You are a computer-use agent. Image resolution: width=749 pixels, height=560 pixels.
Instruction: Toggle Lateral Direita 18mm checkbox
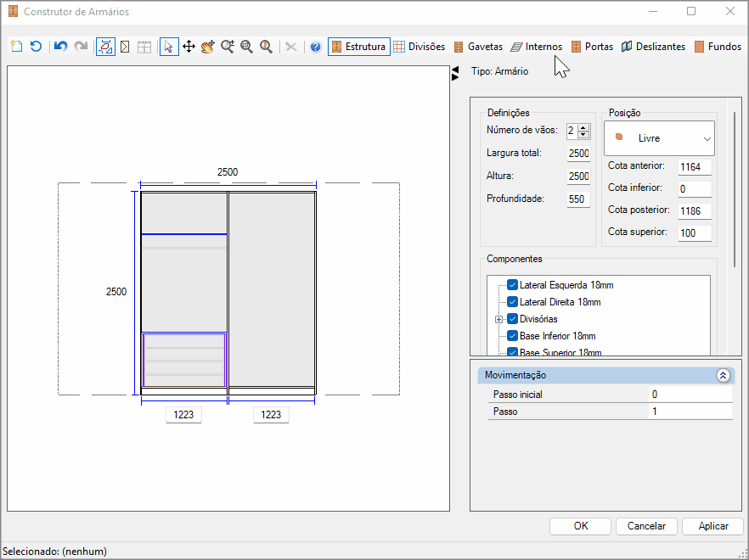(x=513, y=302)
